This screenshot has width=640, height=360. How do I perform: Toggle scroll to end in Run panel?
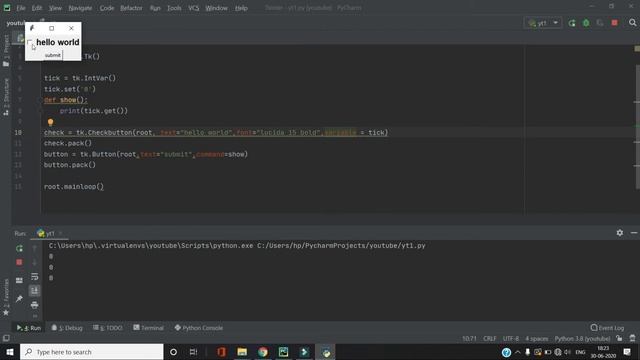(34, 291)
